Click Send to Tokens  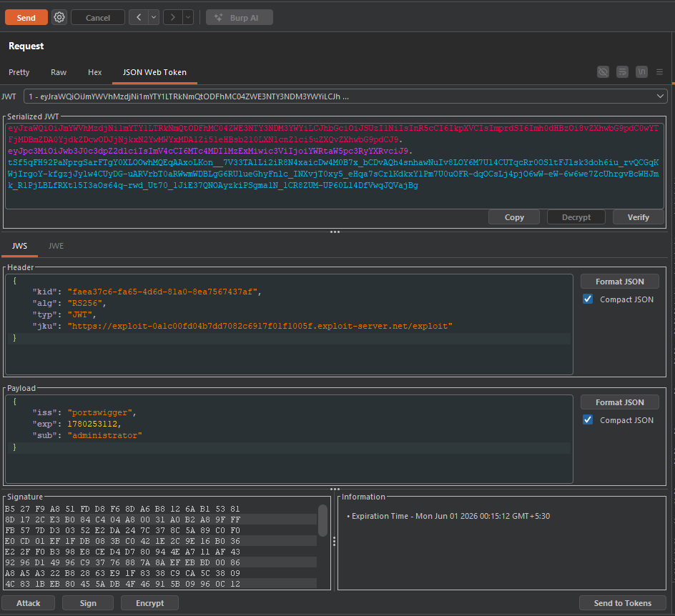pos(623,603)
